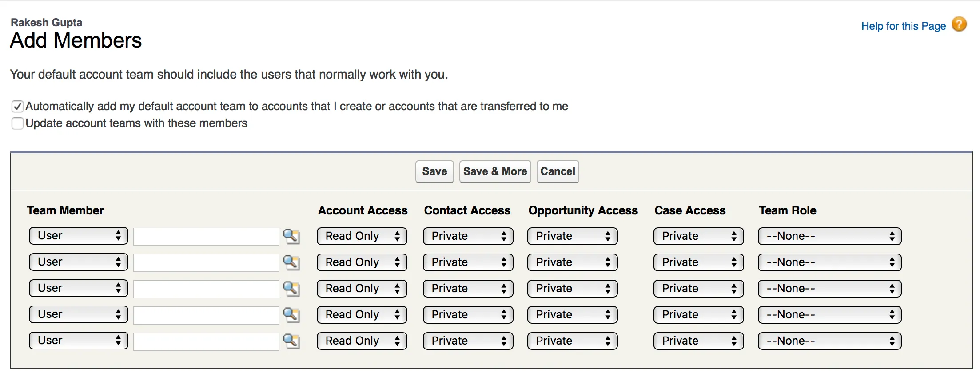Click the lookup icon in first team member row
The height and width of the screenshot is (373, 980).
(291, 236)
